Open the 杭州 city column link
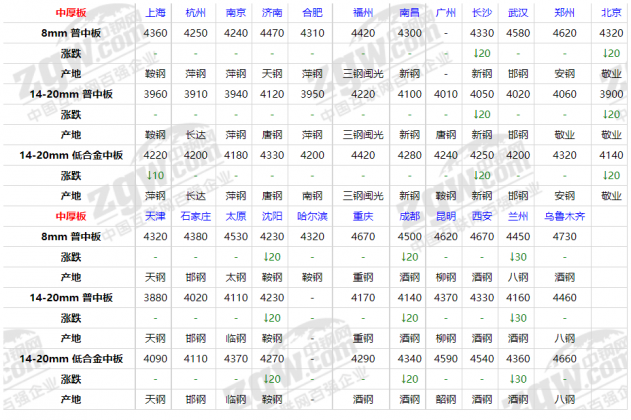 [197, 15]
